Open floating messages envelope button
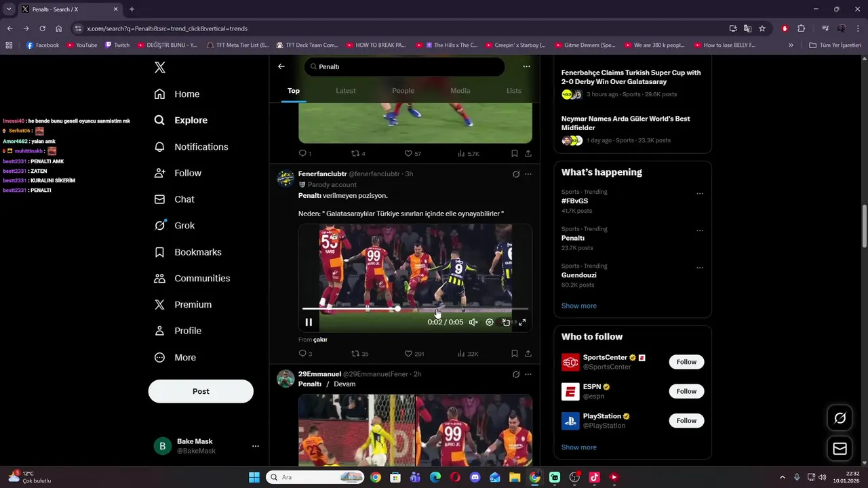Viewport: 868px width, 488px height. [840, 449]
